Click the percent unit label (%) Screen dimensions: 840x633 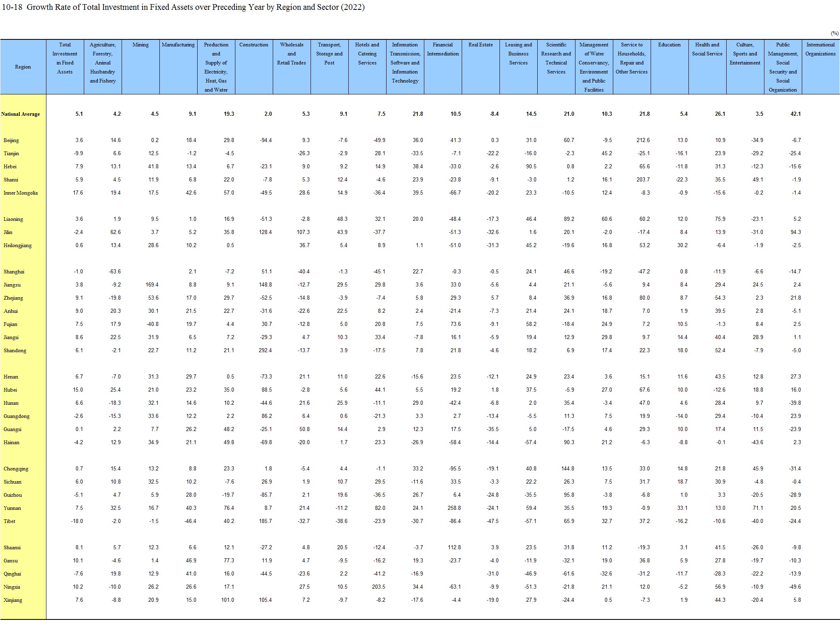pos(835,33)
